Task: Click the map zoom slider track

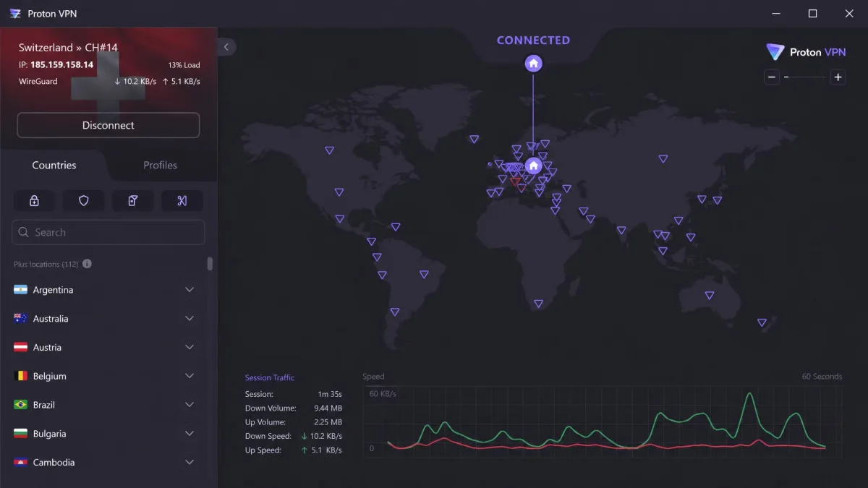Action: pos(805,77)
